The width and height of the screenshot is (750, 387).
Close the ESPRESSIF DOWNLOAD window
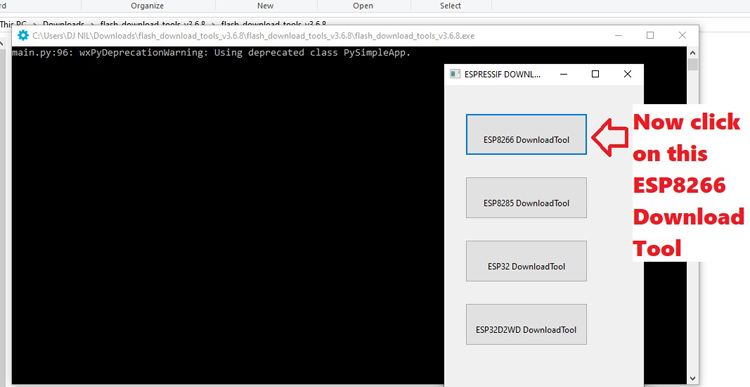click(x=628, y=74)
